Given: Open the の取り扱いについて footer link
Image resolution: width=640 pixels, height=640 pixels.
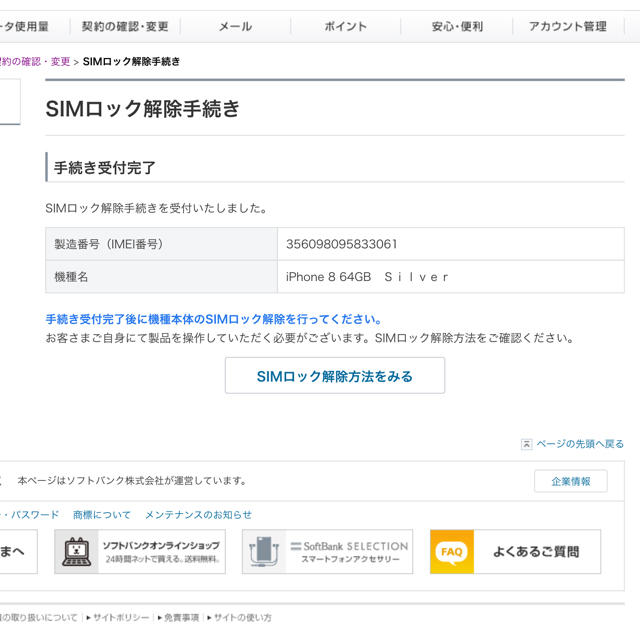Looking at the screenshot, I should (x=38, y=618).
